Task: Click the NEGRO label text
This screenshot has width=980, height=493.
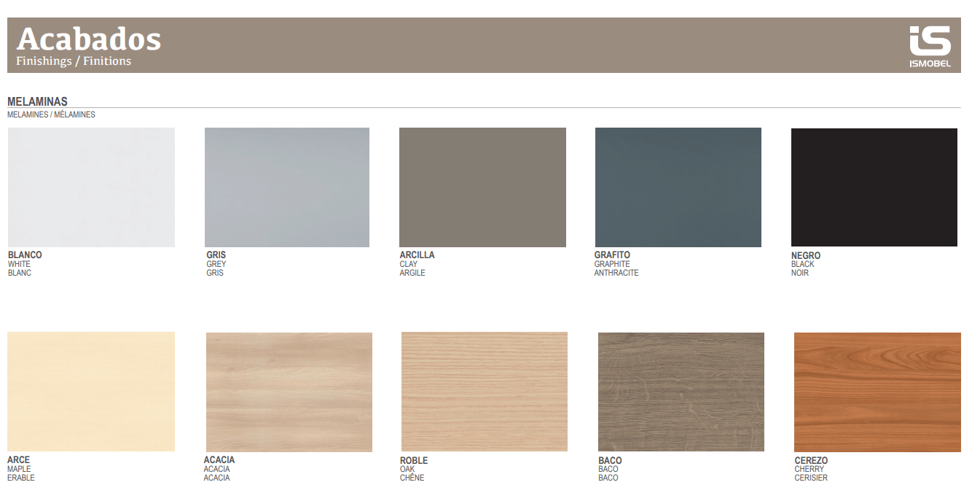Action: [x=806, y=255]
